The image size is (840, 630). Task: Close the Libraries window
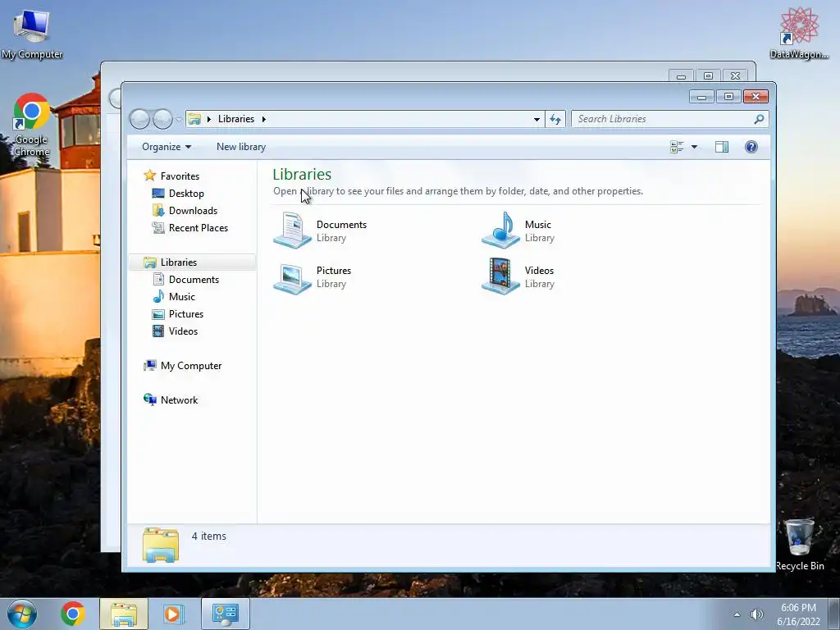tap(756, 97)
